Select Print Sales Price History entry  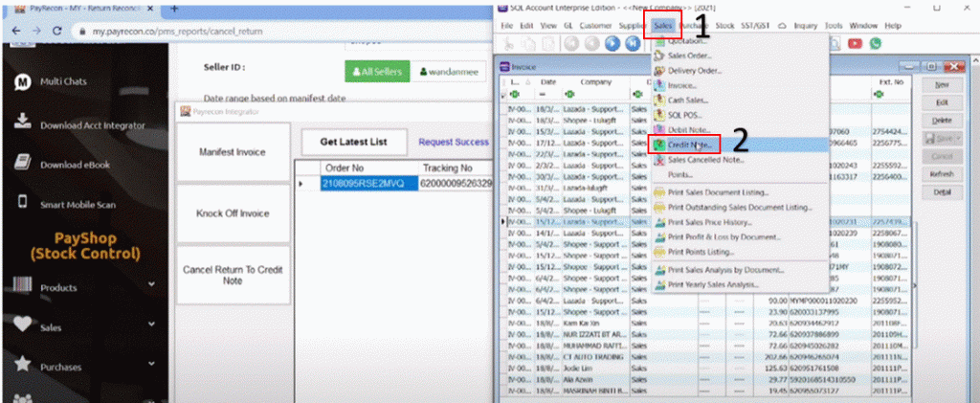[x=740, y=222]
